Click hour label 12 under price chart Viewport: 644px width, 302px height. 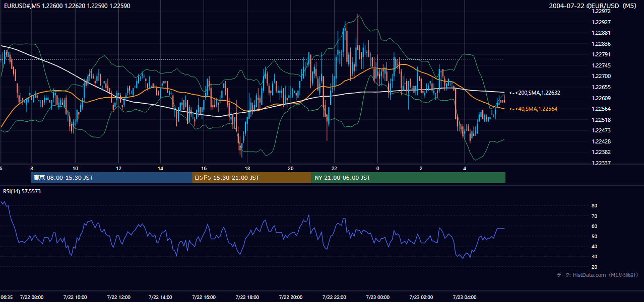pyautogui.click(x=118, y=168)
